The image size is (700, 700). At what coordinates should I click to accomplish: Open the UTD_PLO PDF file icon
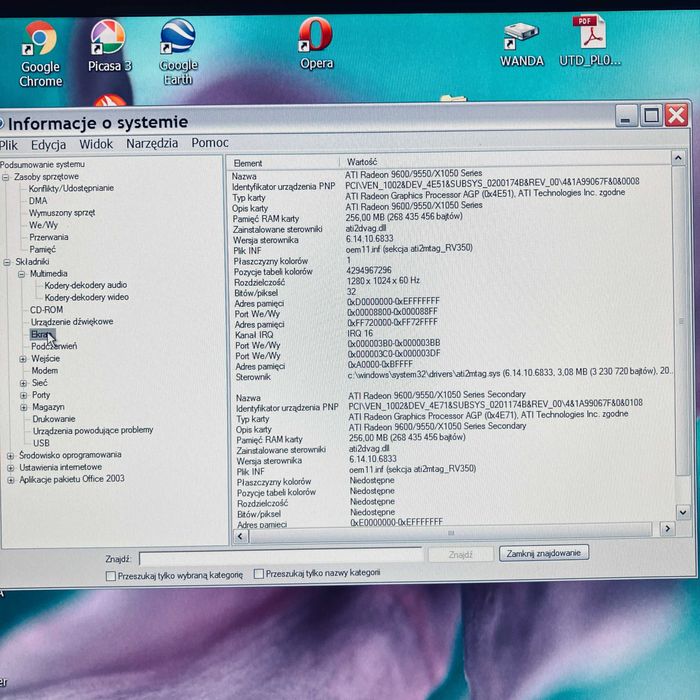click(x=590, y=41)
